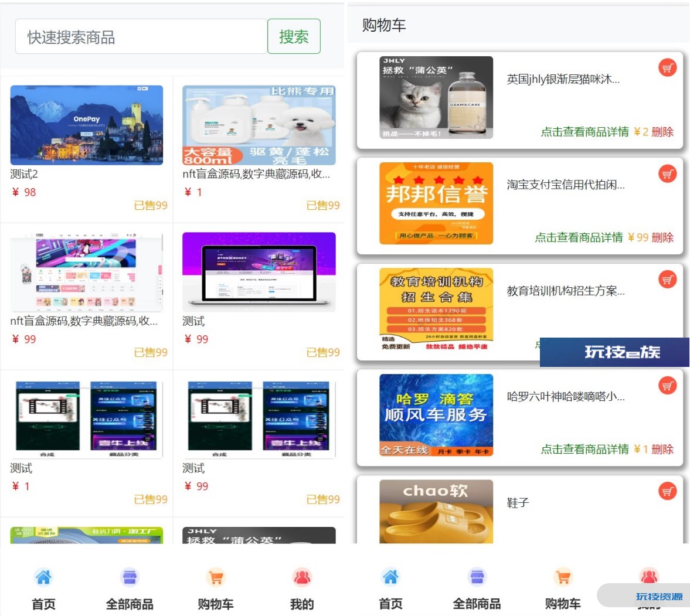The width and height of the screenshot is (690, 616).
Task: Click 删除 on the 哈罗六叶神哈喽嘀嗒小 cart item
Action: pos(662,449)
